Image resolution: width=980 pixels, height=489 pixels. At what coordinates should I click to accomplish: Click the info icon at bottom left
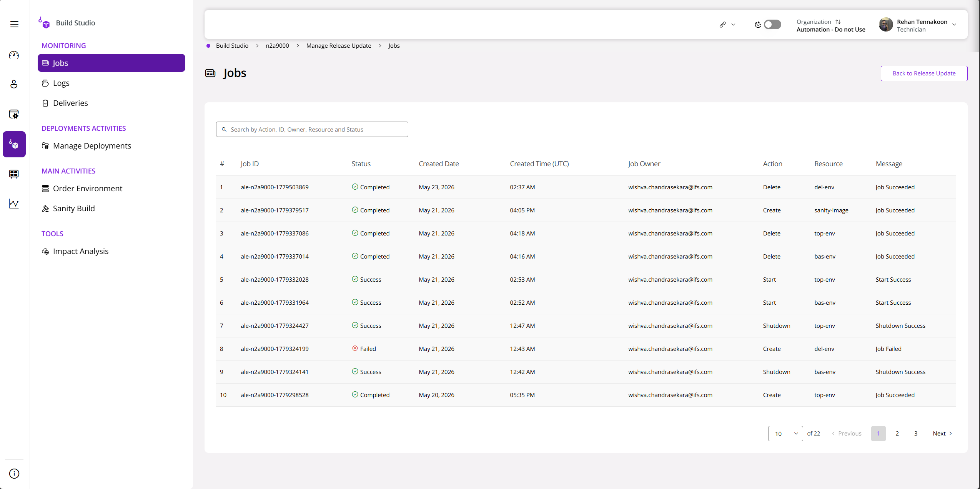[14, 474]
